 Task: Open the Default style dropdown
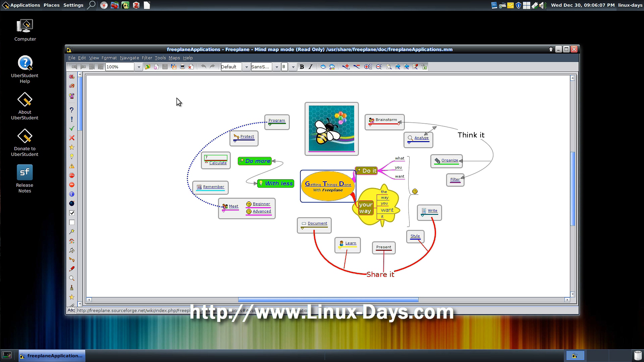click(246, 67)
